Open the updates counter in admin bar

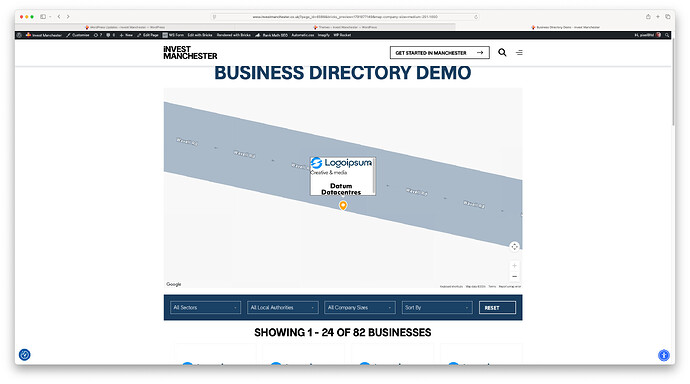(98, 35)
